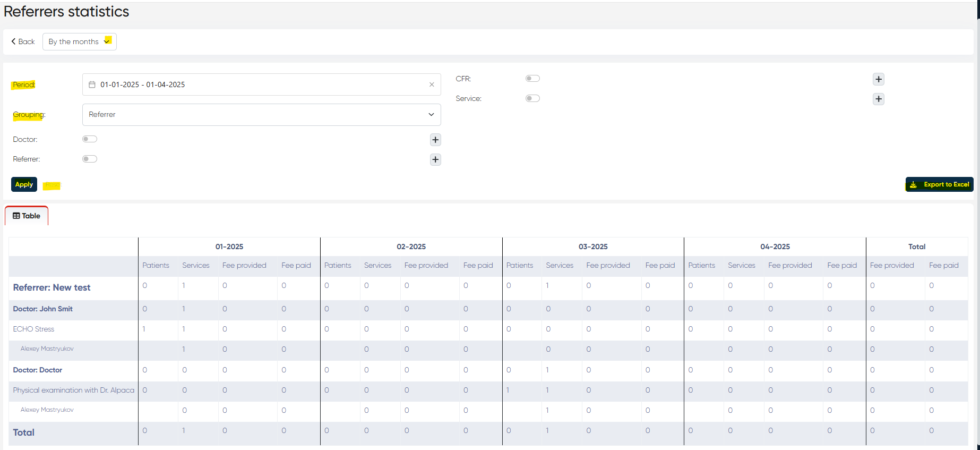Click the plus icon for Doctor filter
The image size is (980, 450).
point(435,140)
